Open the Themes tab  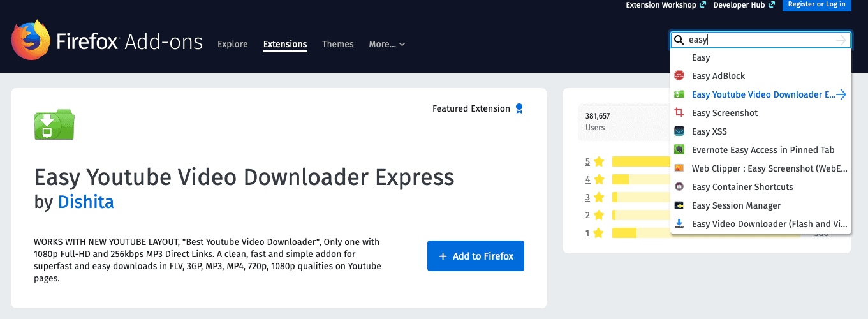click(x=338, y=44)
